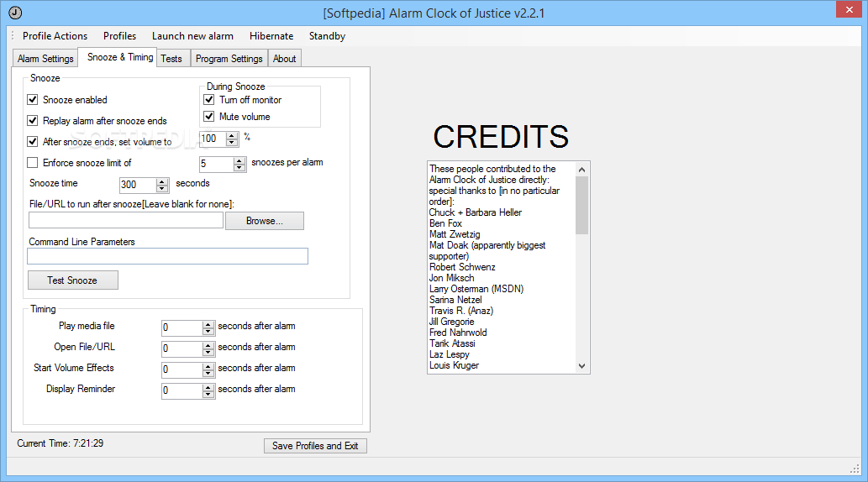Viewport: 868px width, 482px height.
Task: Click the File/URL to run after snooze field
Action: click(126, 220)
